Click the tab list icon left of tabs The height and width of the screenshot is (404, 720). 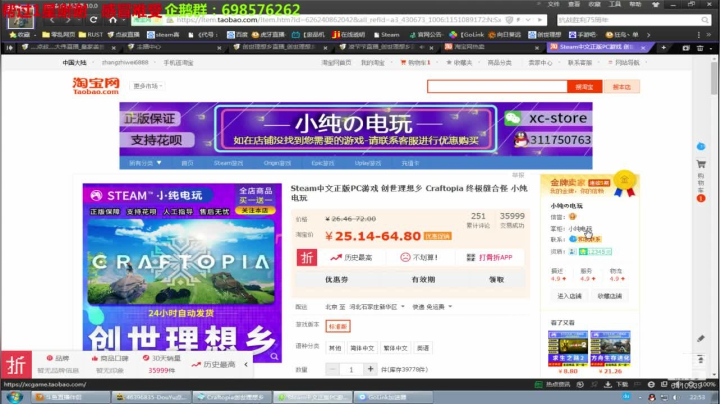coord(9,47)
